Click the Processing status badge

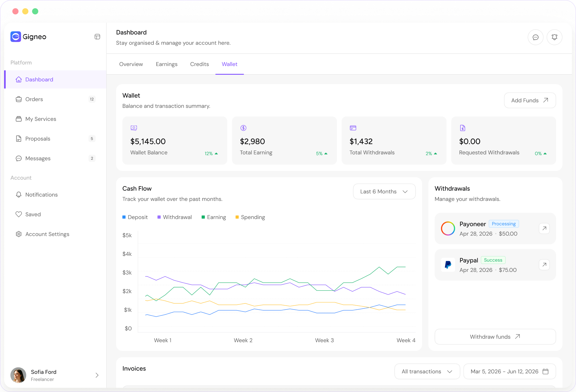pyautogui.click(x=504, y=224)
